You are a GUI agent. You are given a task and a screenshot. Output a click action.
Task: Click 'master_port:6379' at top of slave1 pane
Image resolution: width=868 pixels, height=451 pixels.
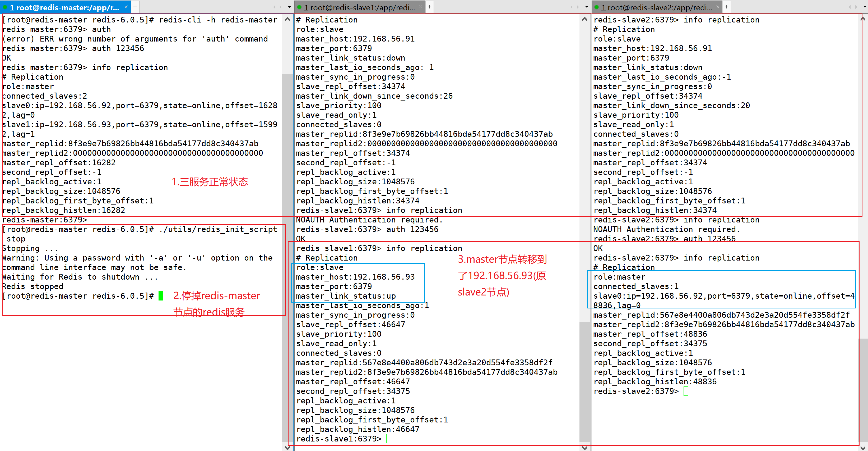click(x=334, y=48)
